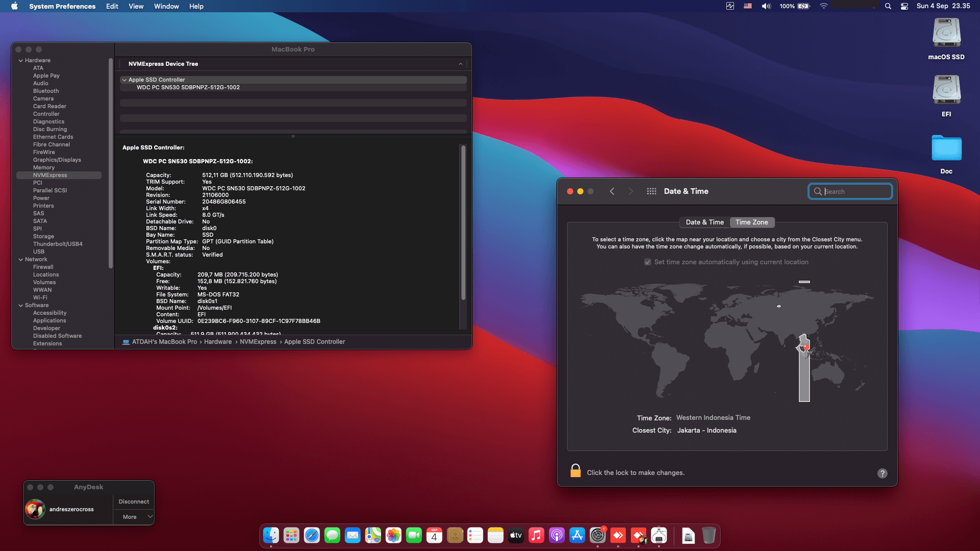Collapse the Hardware section in sidebar
The image size is (980, 551).
pyautogui.click(x=21, y=60)
